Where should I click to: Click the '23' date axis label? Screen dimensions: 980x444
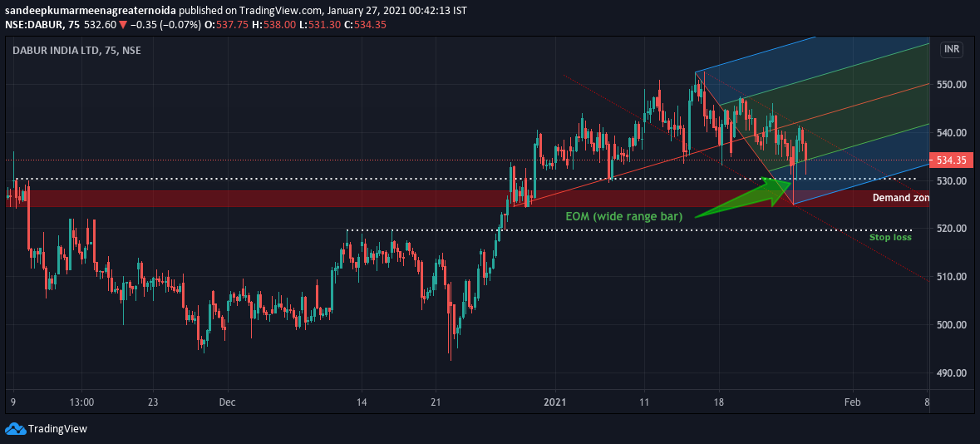click(154, 402)
